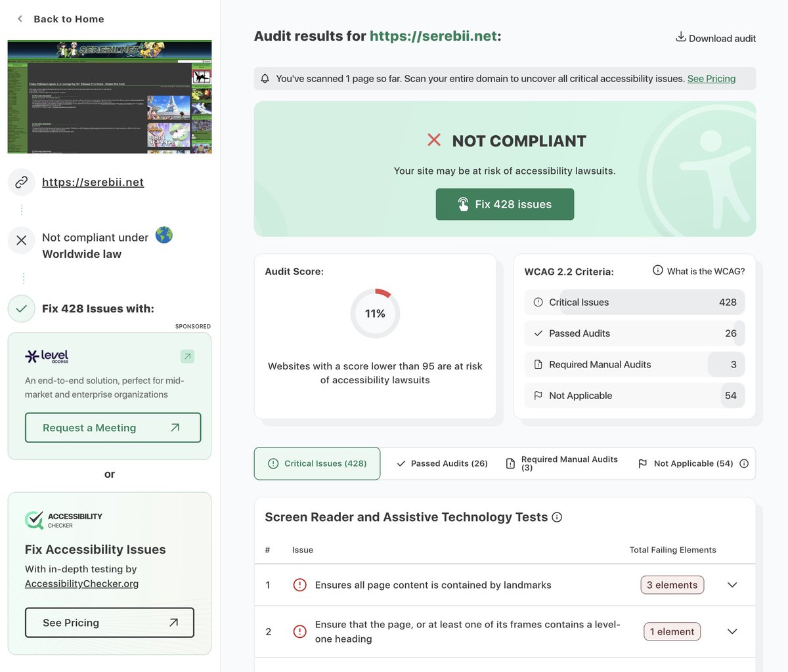The width and height of the screenshot is (788, 672).
Task: Switch to the Not Applicable (54) tab
Action: 686,463
